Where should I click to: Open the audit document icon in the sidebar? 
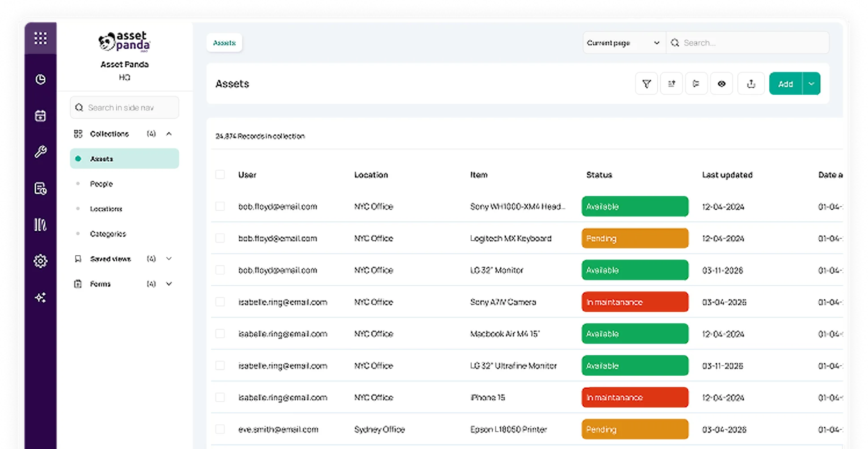[x=40, y=188]
